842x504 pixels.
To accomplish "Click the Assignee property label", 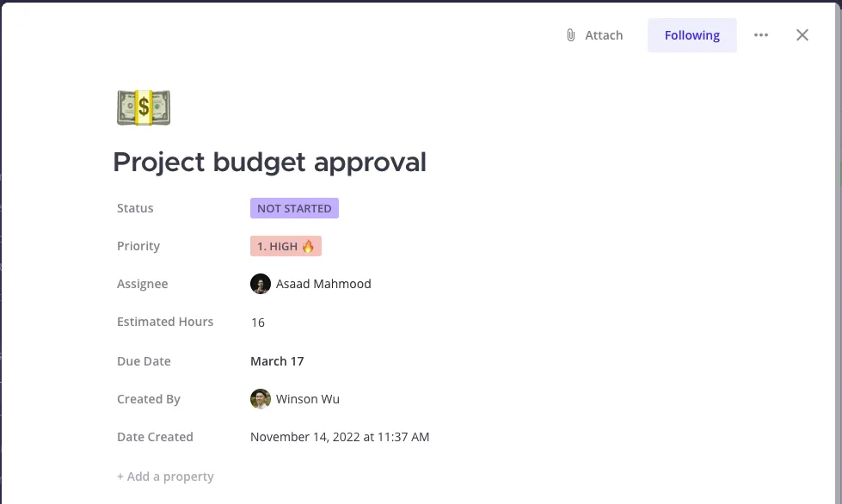I will click(x=142, y=284).
